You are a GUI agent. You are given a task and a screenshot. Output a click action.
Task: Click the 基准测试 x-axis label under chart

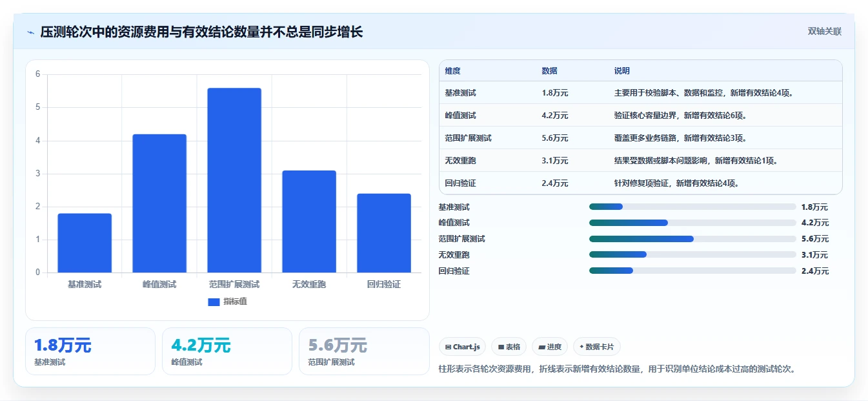click(85, 284)
